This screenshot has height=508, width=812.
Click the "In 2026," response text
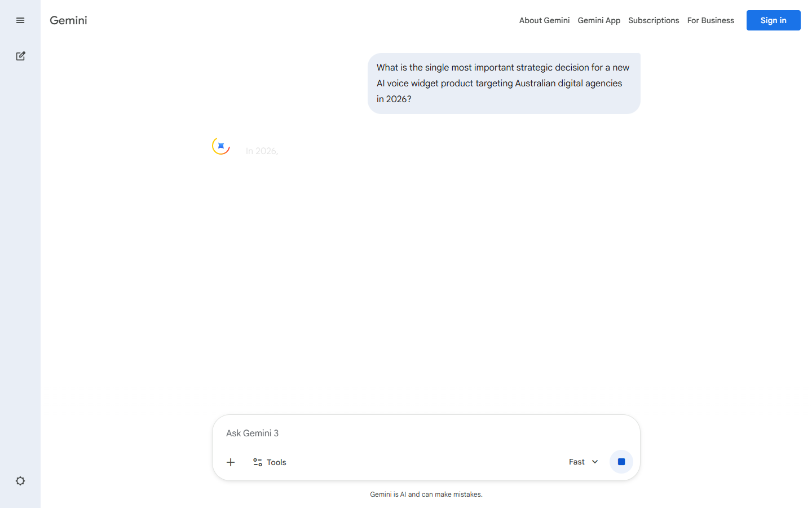(x=262, y=151)
